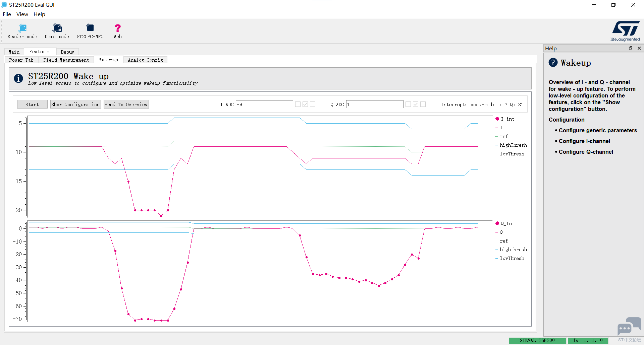Go to the Power Tab
The image size is (644, 345).
point(21,60)
